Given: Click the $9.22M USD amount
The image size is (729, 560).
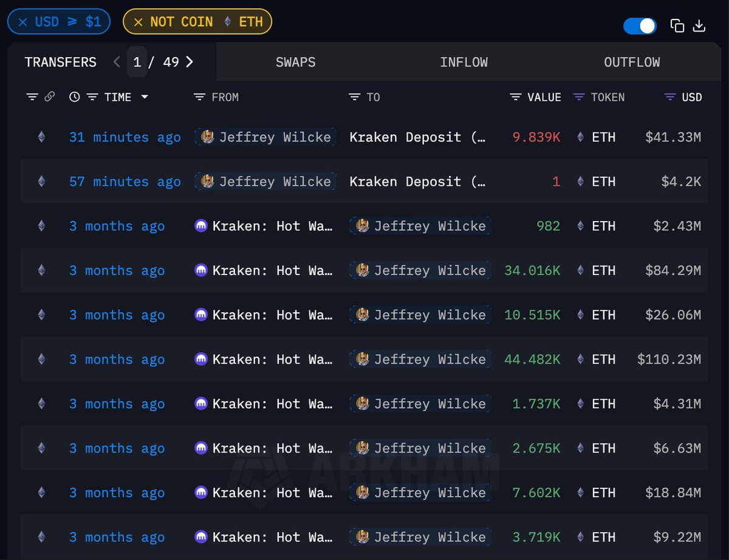Looking at the screenshot, I should (x=677, y=537).
